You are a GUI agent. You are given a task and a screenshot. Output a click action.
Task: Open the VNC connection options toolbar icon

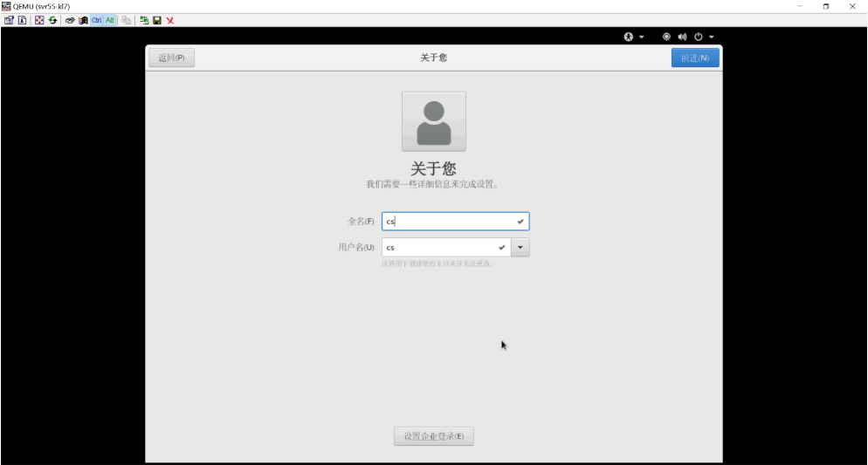9,20
